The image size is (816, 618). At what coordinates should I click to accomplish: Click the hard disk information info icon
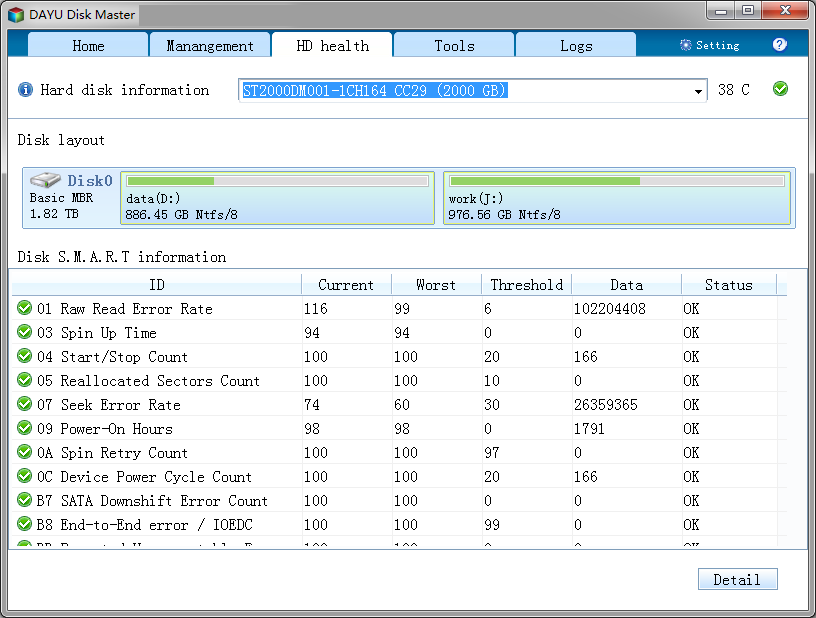[x=26, y=90]
